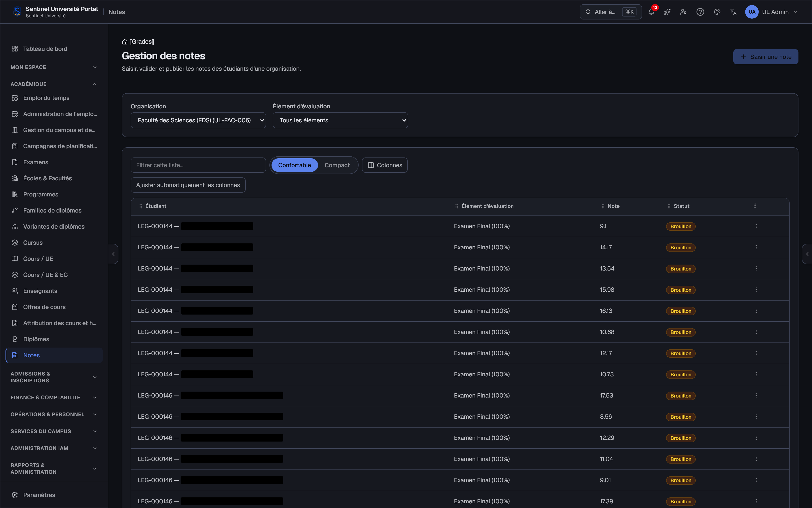Image resolution: width=812 pixels, height=508 pixels.
Task: Open Diplômes in sidebar
Action: tap(54, 339)
